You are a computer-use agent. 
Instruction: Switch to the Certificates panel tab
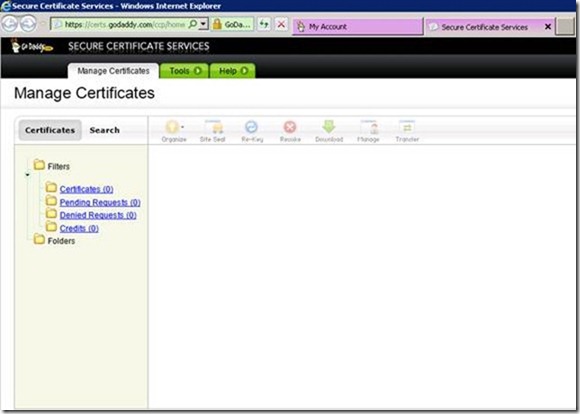[50, 130]
